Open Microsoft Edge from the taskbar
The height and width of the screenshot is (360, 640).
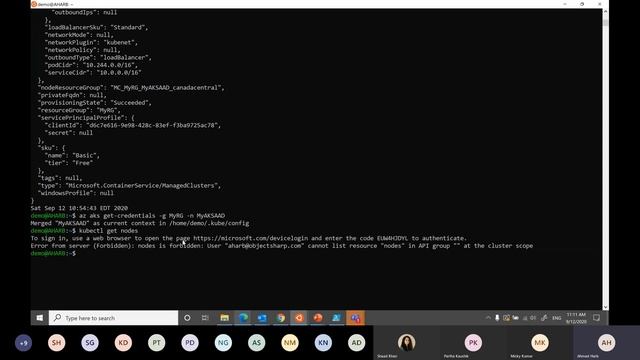[x=243, y=318]
